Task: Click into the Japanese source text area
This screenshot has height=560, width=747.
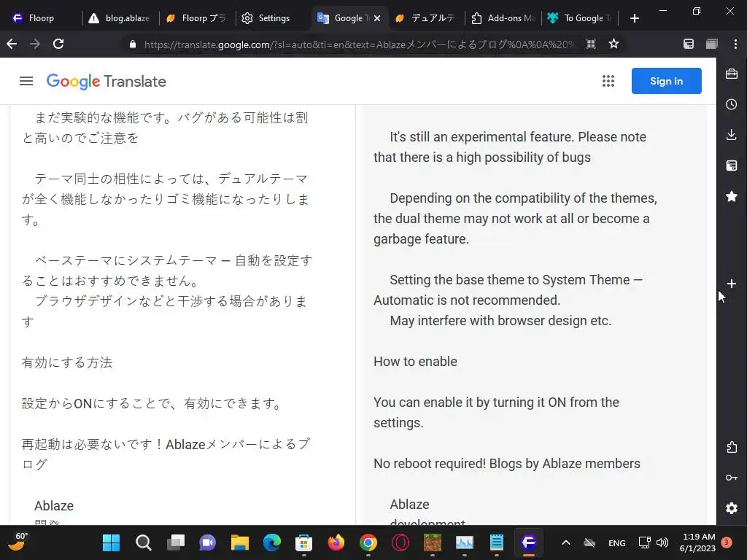Action: point(181,314)
